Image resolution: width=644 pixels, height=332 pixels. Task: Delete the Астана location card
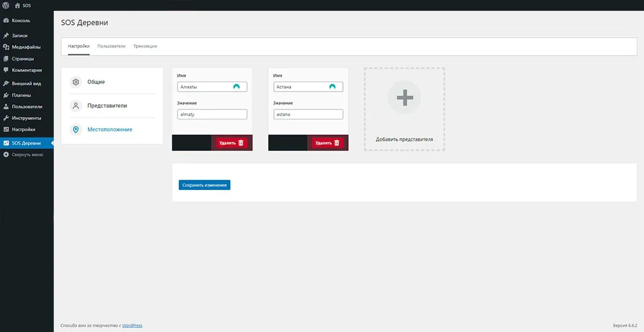(328, 143)
